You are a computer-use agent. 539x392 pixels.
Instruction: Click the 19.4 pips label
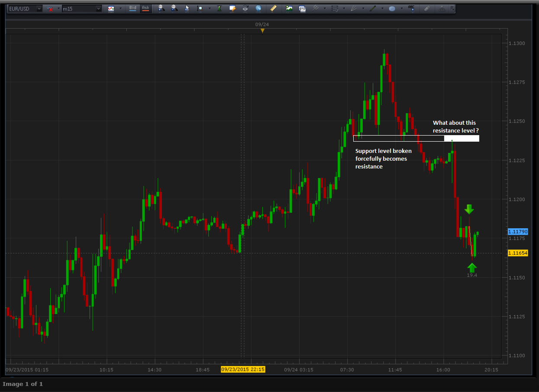[x=472, y=275]
